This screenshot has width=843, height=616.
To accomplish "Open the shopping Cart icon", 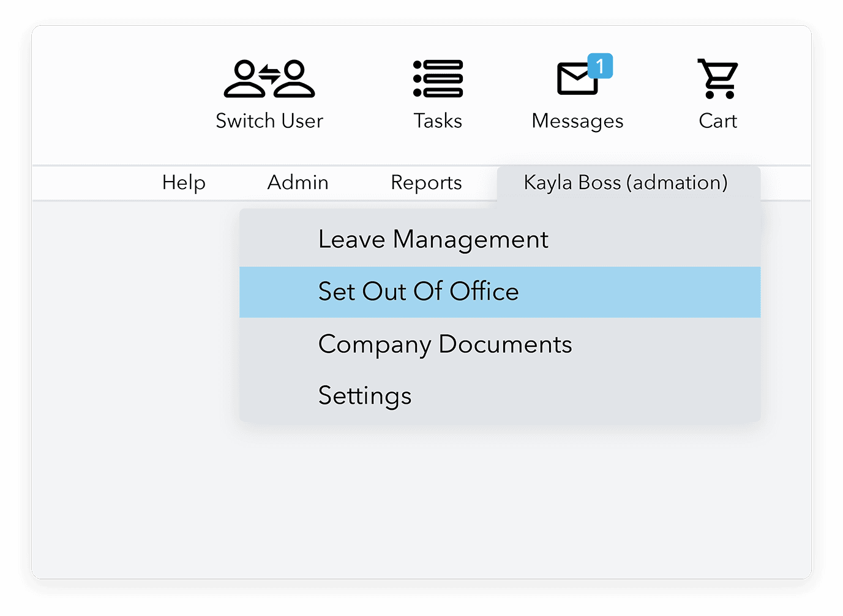I will [717, 78].
